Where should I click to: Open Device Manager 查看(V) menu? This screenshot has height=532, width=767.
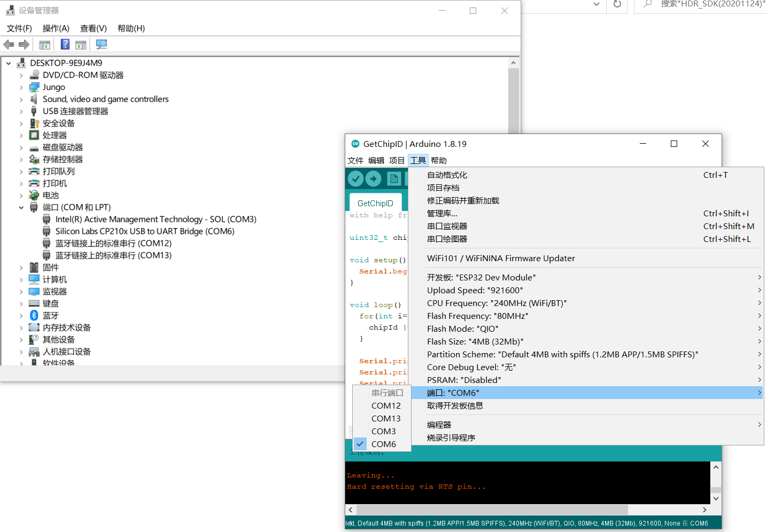click(94, 28)
